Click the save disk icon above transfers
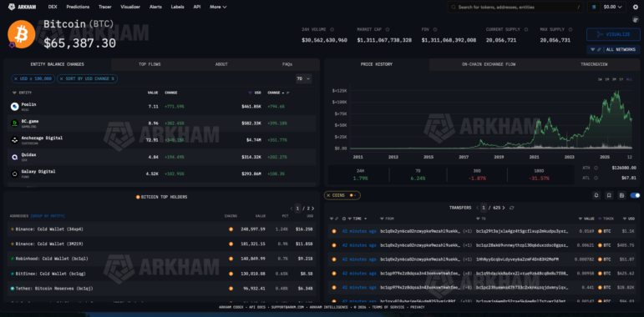644x317 pixels. (621, 195)
